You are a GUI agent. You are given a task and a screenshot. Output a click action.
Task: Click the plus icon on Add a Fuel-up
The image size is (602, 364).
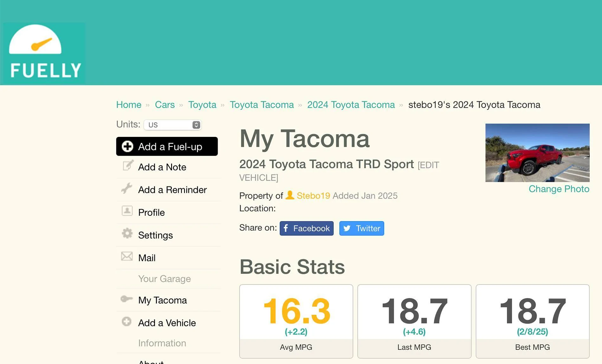tap(127, 146)
